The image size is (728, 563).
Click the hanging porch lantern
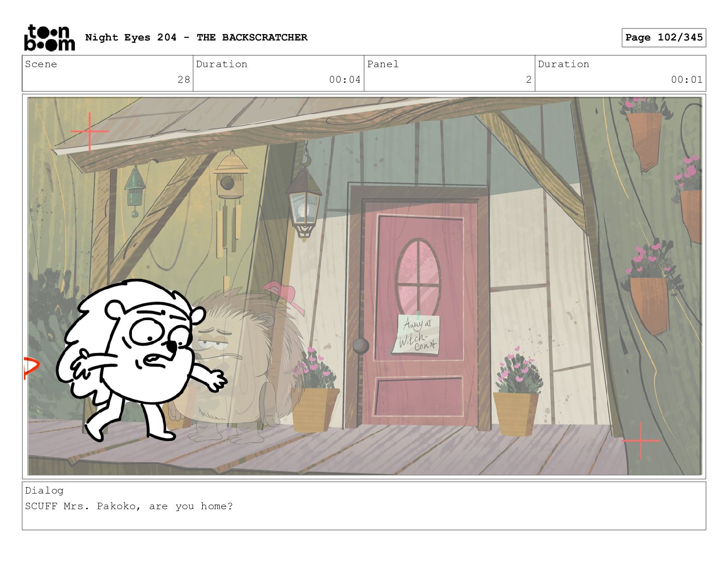(x=303, y=202)
